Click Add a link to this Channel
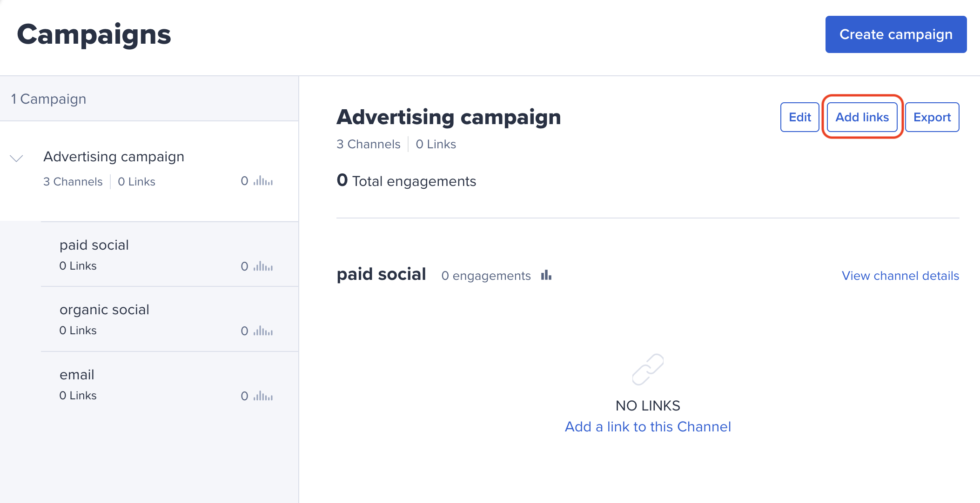The image size is (980, 503). click(648, 426)
